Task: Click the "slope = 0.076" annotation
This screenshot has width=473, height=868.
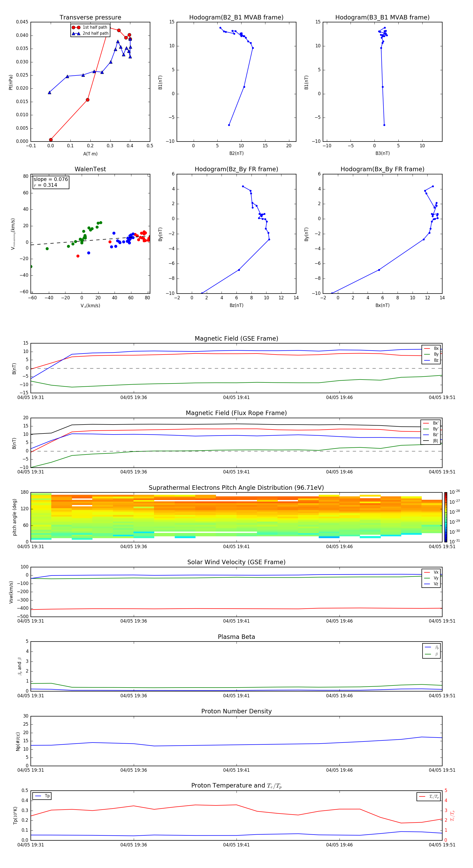Action: tap(51, 179)
